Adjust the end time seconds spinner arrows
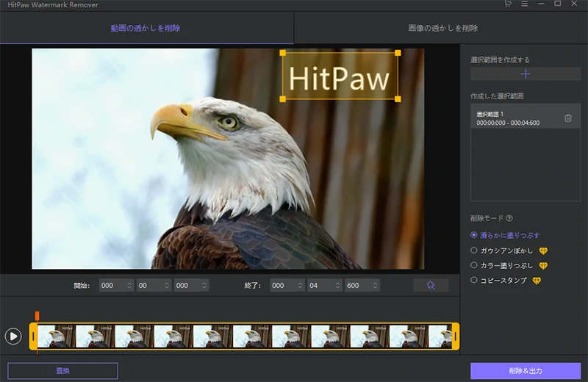This screenshot has width=588, height=382. tap(339, 286)
